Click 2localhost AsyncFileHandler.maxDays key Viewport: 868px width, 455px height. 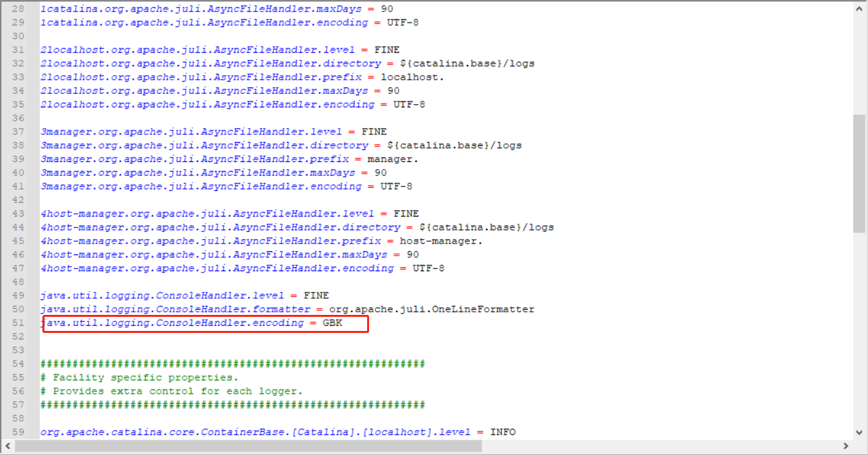click(x=204, y=91)
